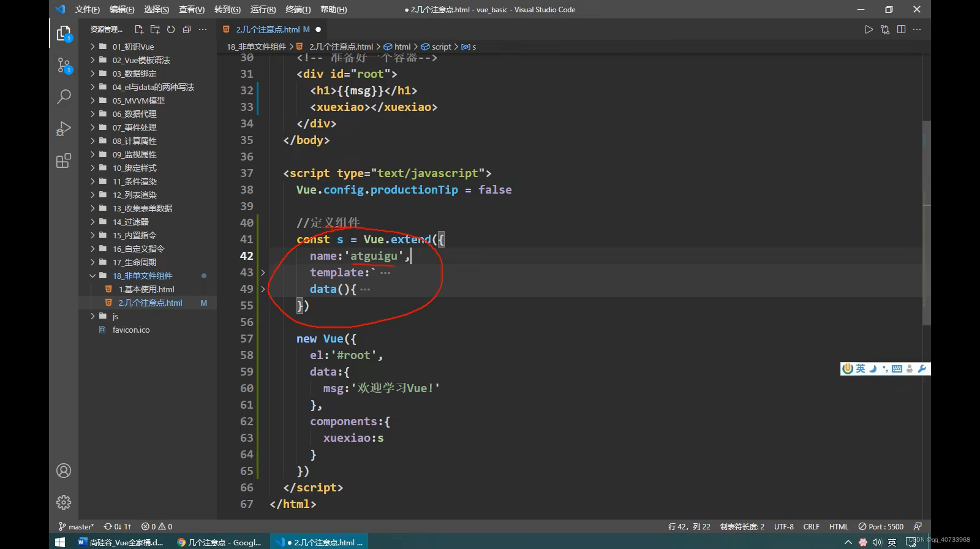Viewport: 980px width, 549px height.
Task: Expand the js folder
Action: point(147,316)
